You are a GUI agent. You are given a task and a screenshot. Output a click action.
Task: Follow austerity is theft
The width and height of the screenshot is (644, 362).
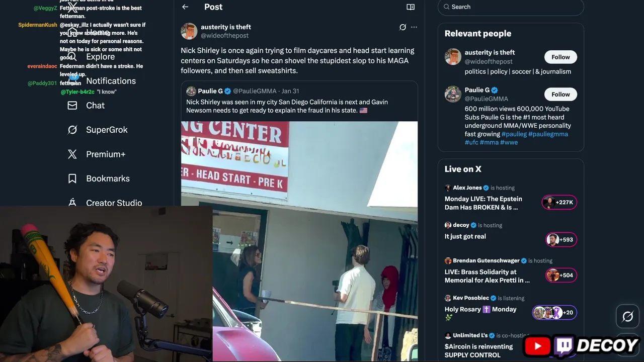(x=560, y=57)
